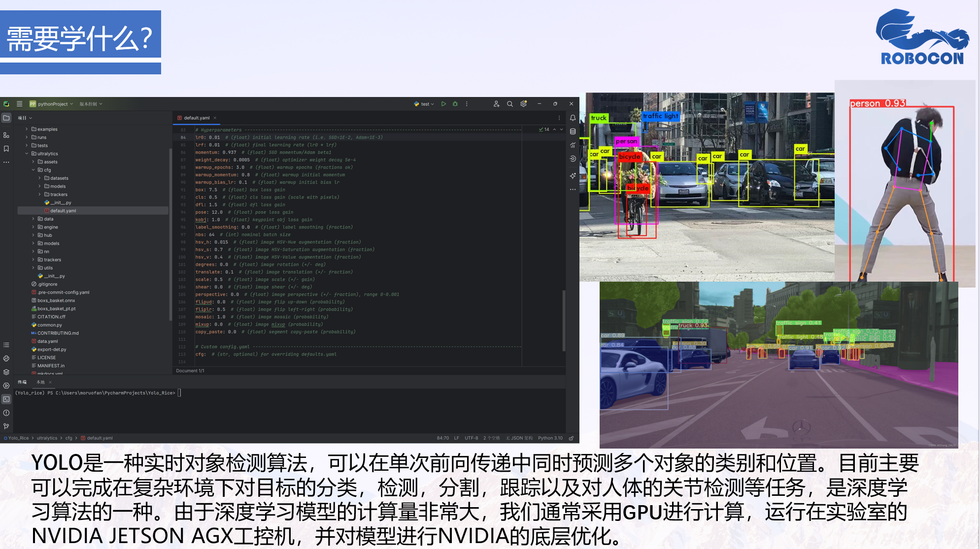
Task: Open the pythonProject dropdown
Action: pyautogui.click(x=51, y=104)
